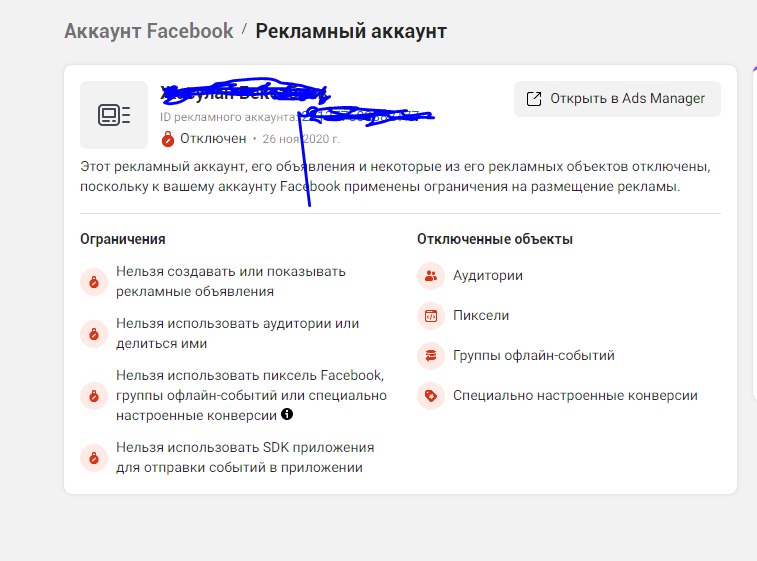
Task: Click the date 26 ноя 2020 г.
Action: [301, 139]
